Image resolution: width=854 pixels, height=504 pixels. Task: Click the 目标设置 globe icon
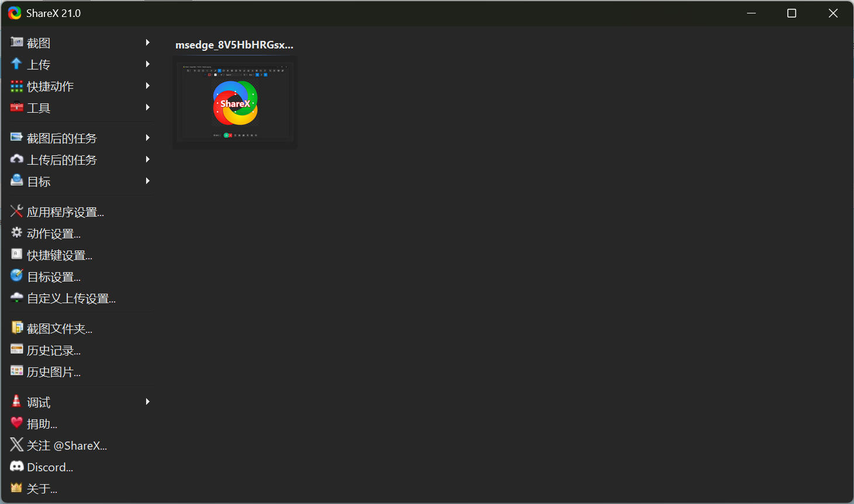17,276
